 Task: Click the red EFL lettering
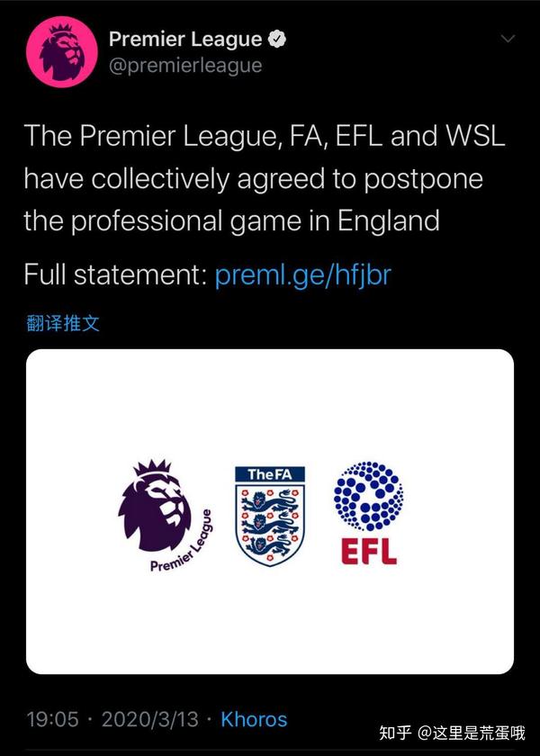[x=369, y=550]
